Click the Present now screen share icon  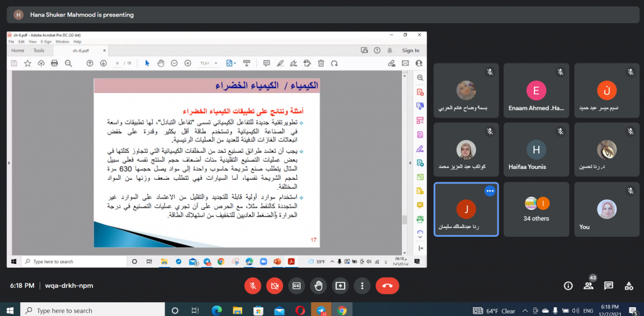click(340, 285)
